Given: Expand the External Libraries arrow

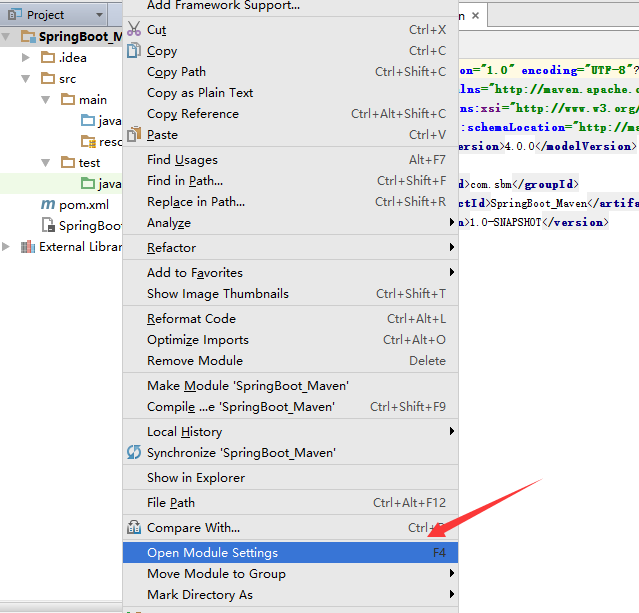Looking at the screenshot, I should pos(6,247).
